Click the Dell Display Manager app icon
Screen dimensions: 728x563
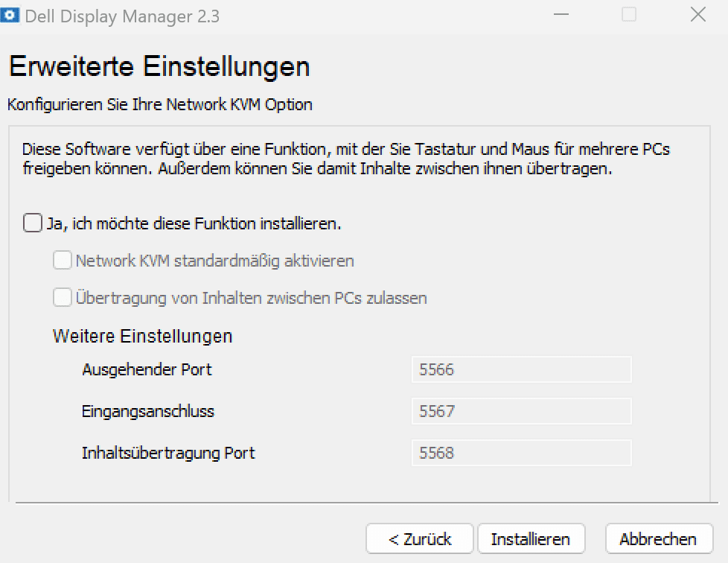pyautogui.click(x=9, y=15)
